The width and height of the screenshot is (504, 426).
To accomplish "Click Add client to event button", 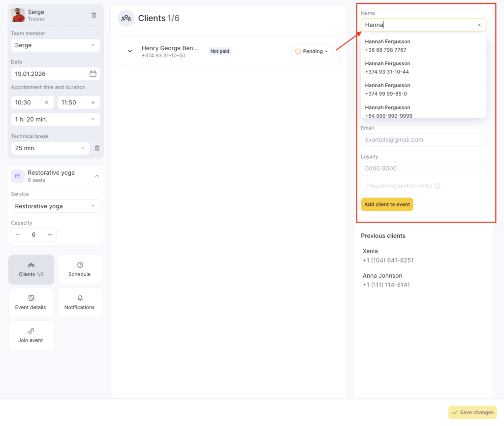I will [387, 204].
